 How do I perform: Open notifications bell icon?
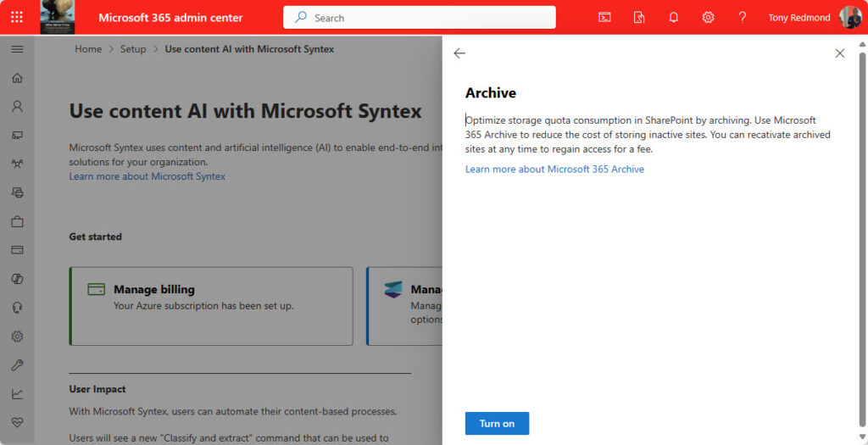click(674, 17)
